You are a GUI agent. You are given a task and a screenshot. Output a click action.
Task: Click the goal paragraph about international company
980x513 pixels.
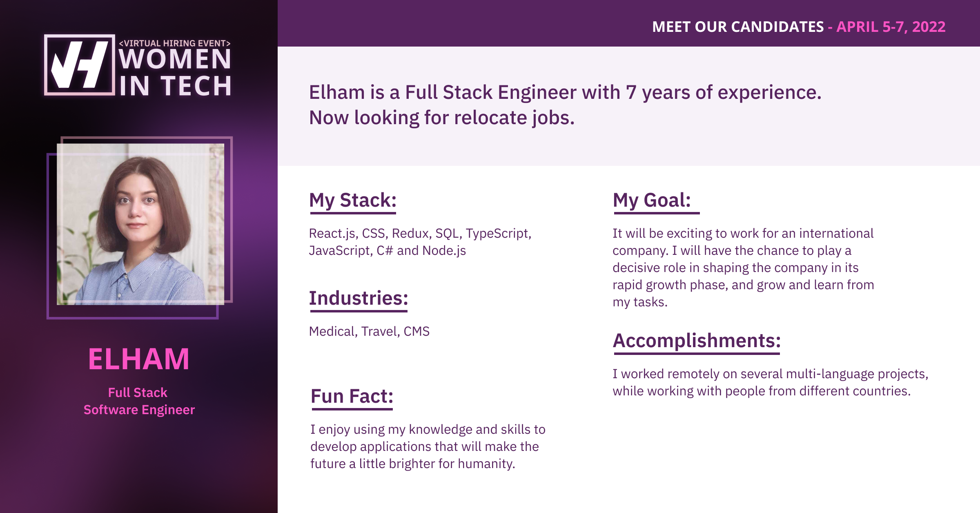click(743, 268)
